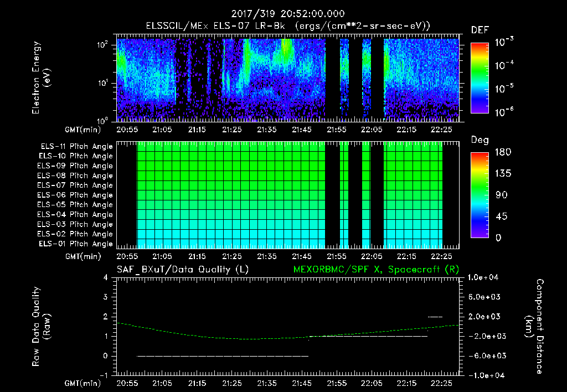This screenshot has height=392, width=567.
Task: Click the DEF color bar legend
Action: 480,78
